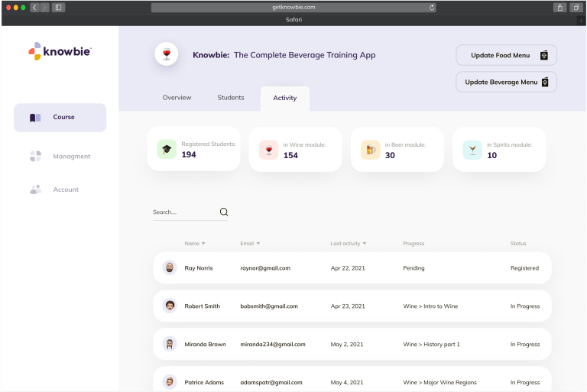Toggle the Safari sidebar button
The image size is (587, 392).
click(58, 7)
